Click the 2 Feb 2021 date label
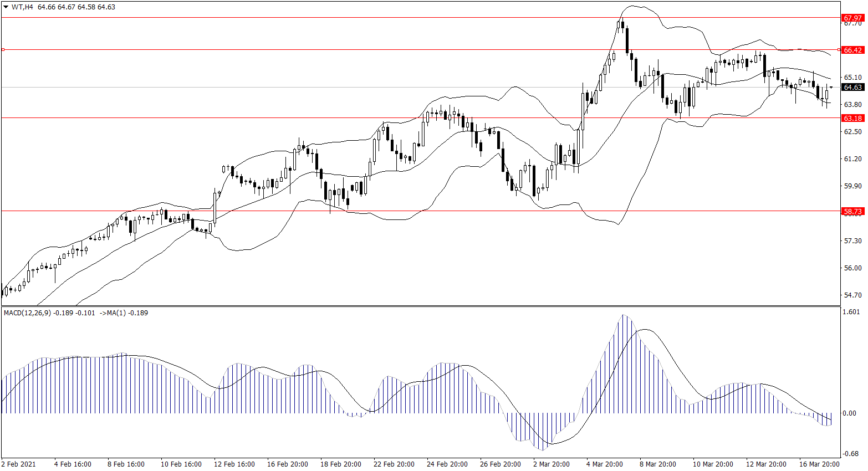This screenshot has width=868, height=471. [x=19, y=464]
